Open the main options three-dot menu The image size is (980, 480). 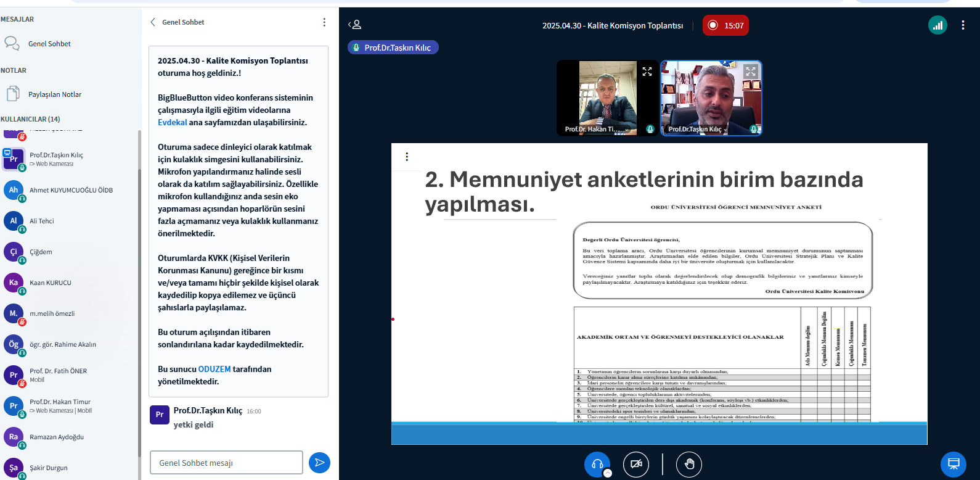963,25
